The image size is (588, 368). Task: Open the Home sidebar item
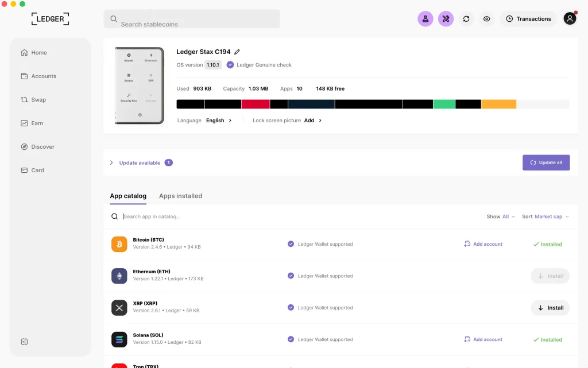pyautogui.click(x=34, y=52)
